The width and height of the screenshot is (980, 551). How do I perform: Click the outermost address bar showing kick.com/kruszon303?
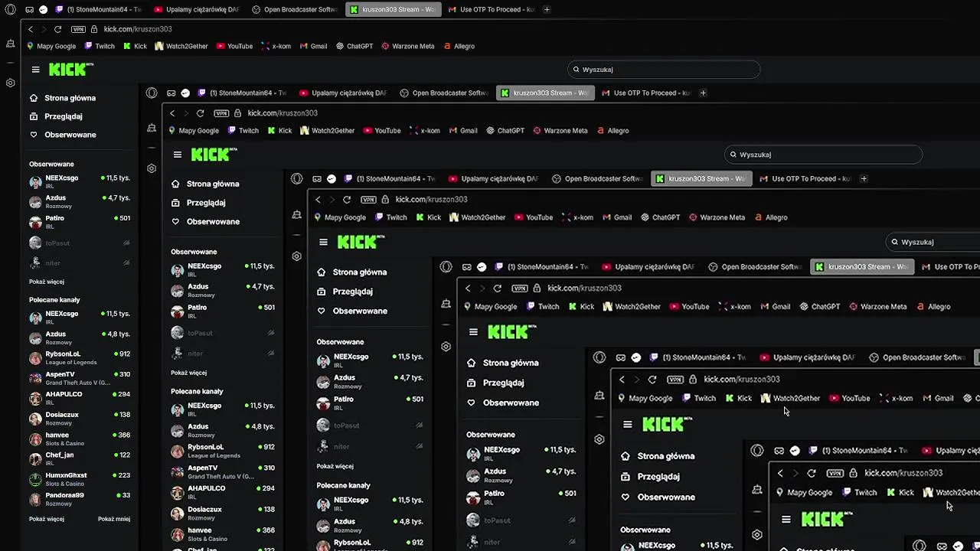pyautogui.click(x=138, y=29)
